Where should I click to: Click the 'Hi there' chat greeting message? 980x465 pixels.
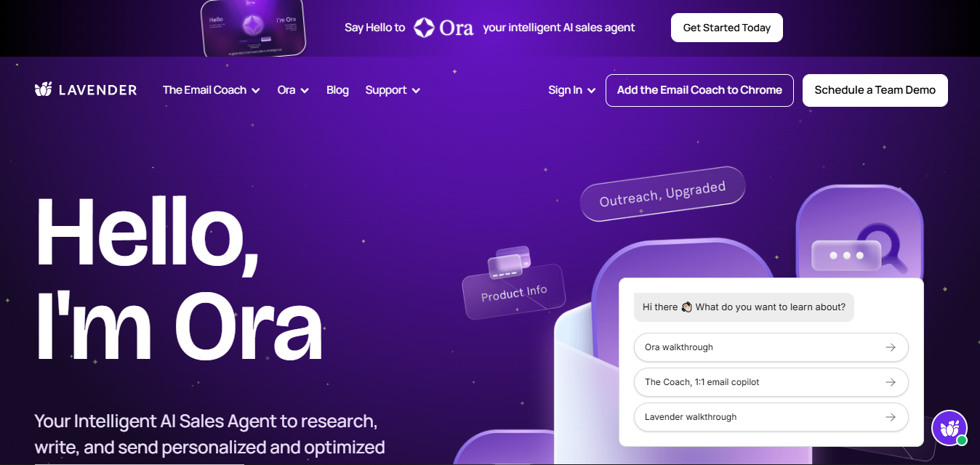(x=744, y=307)
